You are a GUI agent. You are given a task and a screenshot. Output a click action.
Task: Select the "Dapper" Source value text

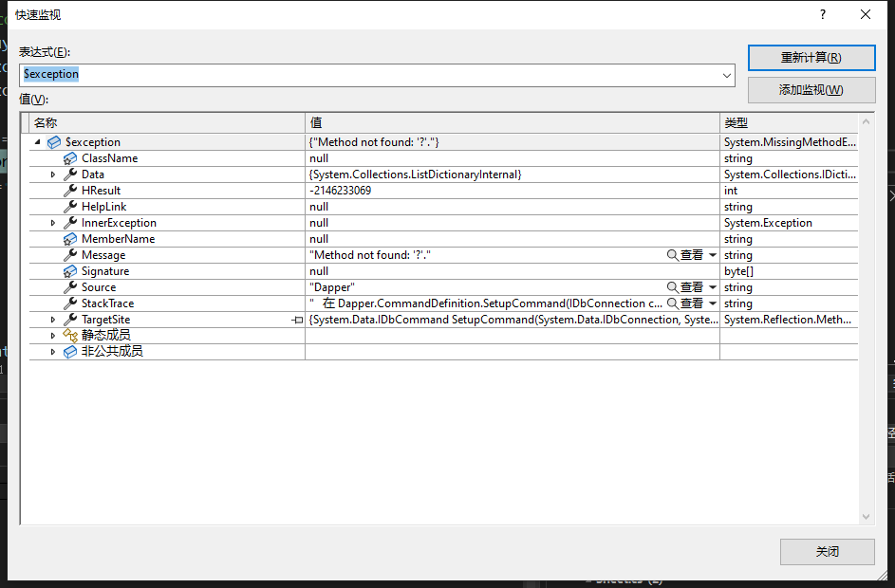click(332, 287)
